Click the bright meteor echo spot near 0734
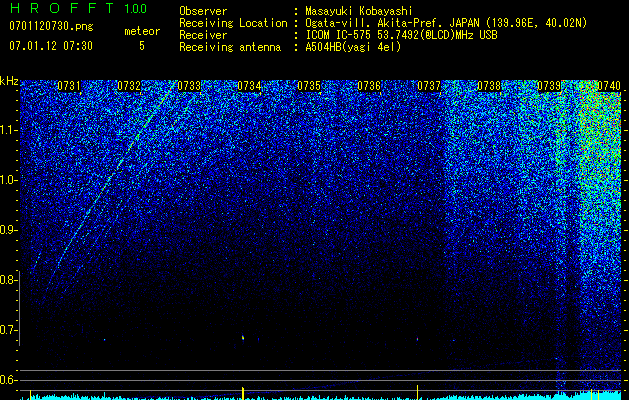The height and width of the screenshot is (400, 629). pyautogui.click(x=243, y=338)
